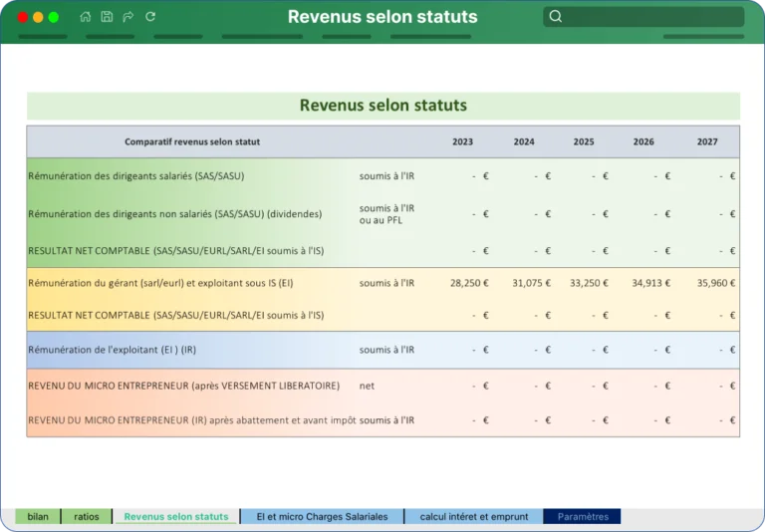The height and width of the screenshot is (532, 765).
Task: Click the save floppy disk icon
Action: coord(107,17)
